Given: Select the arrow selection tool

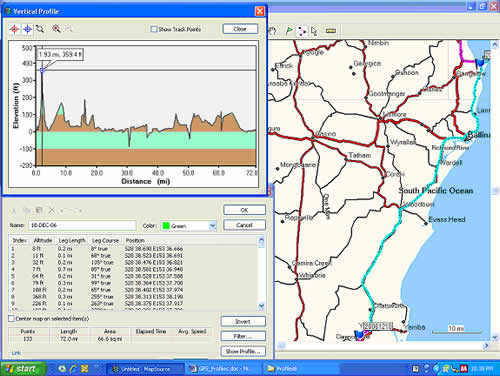Looking at the screenshot, I should click(x=314, y=31).
